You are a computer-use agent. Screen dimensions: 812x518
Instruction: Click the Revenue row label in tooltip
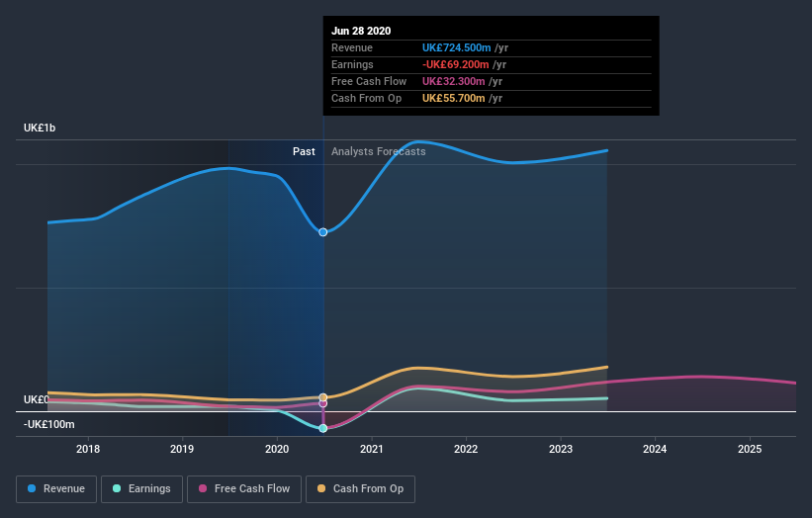coord(352,47)
